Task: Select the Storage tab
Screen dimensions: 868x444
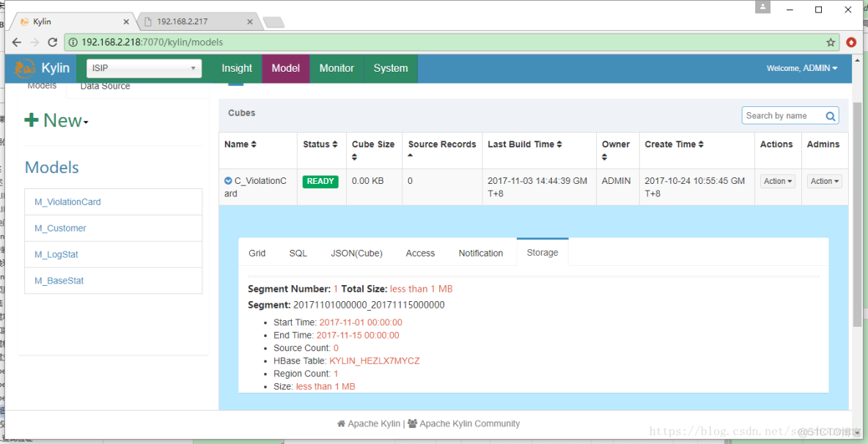Action: tap(542, 253)
